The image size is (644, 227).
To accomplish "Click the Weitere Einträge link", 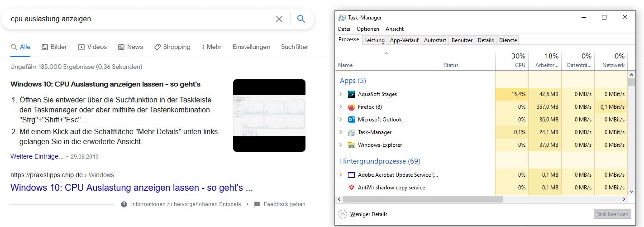I will click(37, 156).
